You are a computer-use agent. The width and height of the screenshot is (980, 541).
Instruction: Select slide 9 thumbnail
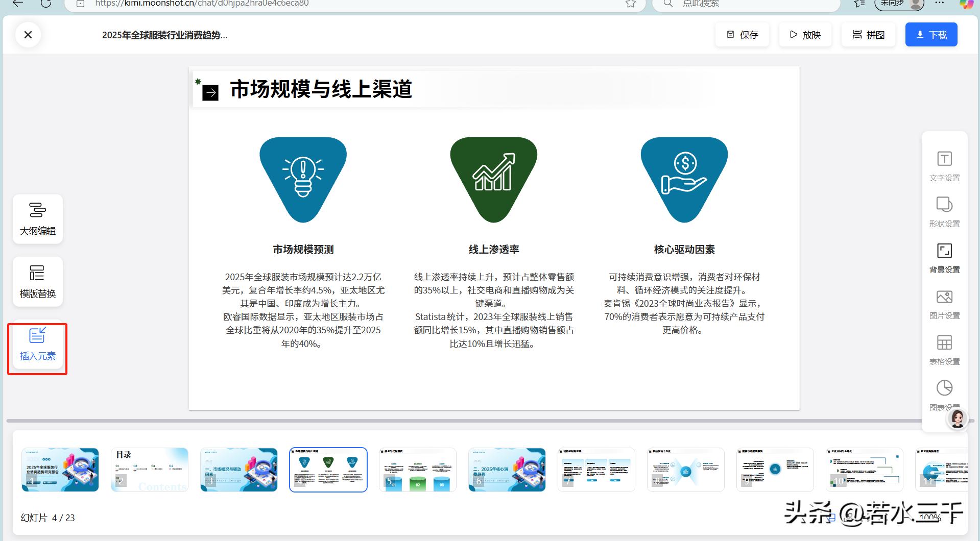pyautogui.click(x=775, y=470)
